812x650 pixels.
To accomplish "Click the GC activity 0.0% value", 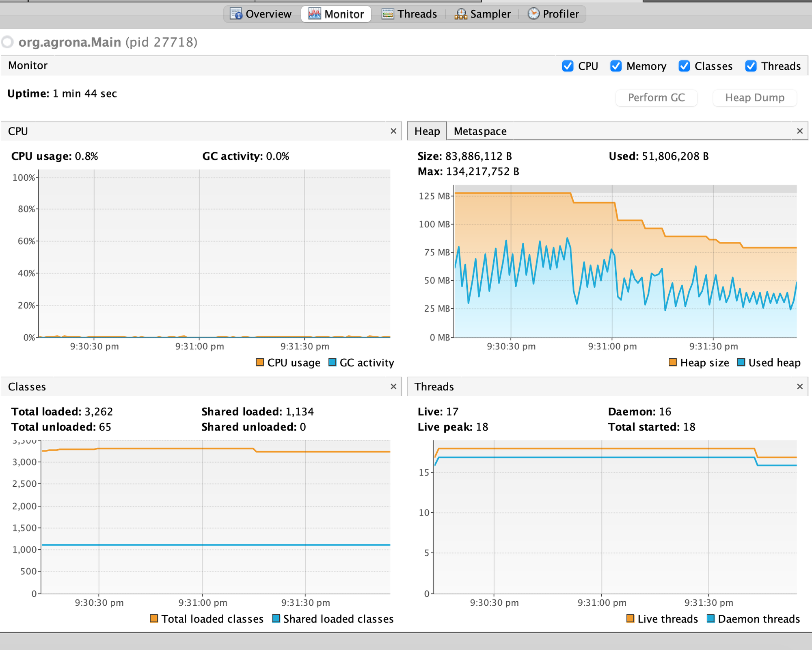I will coord(278,156).
